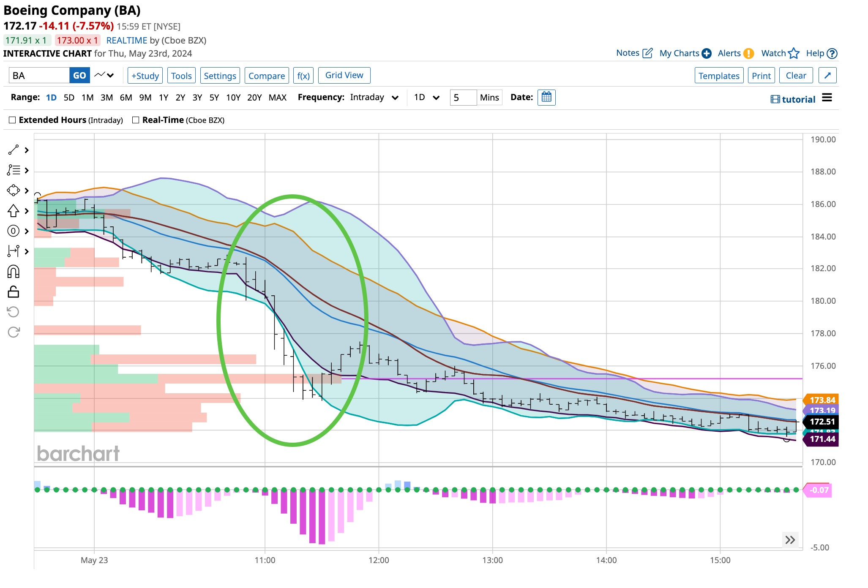The height and width of the screenshot is (588, 868).
Task: Toggle the lock drawings icon
Action: [x=14, y=292]
